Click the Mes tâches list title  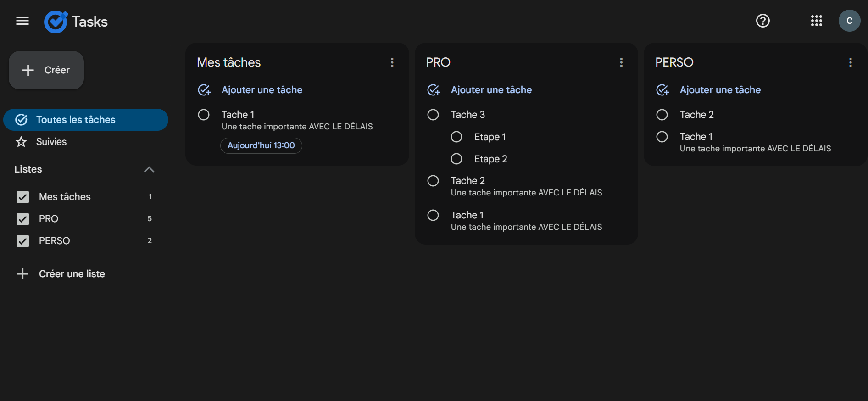pyautogui.click(x=228, y=62)
